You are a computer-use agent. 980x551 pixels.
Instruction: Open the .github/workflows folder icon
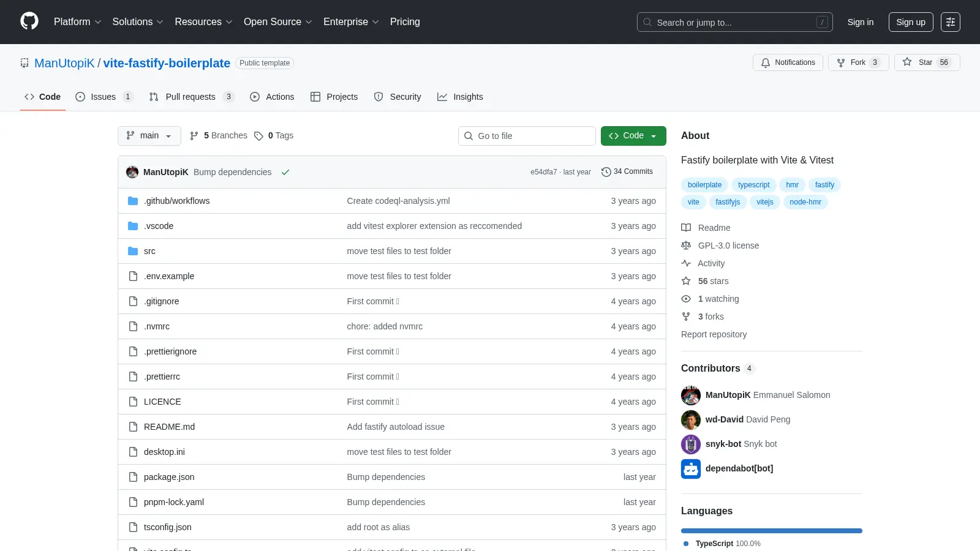(133, 201)
